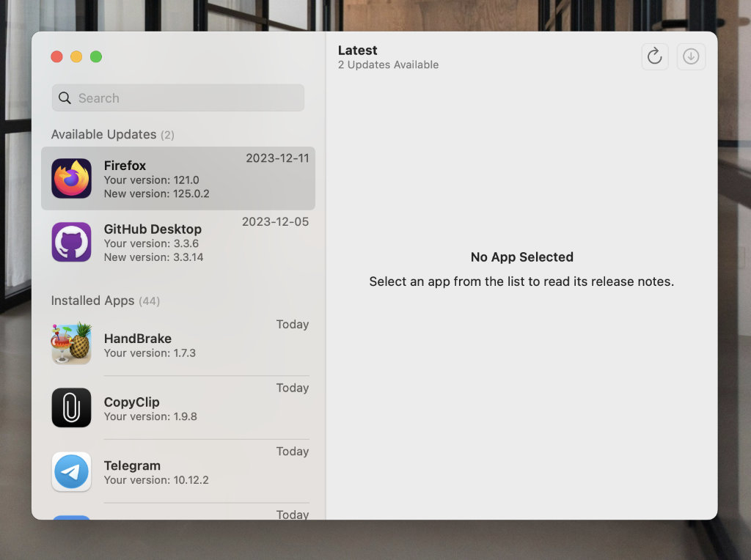Select the Firefox app name
This screenshot has width=751, height=560.
click(x=125, y=166)
